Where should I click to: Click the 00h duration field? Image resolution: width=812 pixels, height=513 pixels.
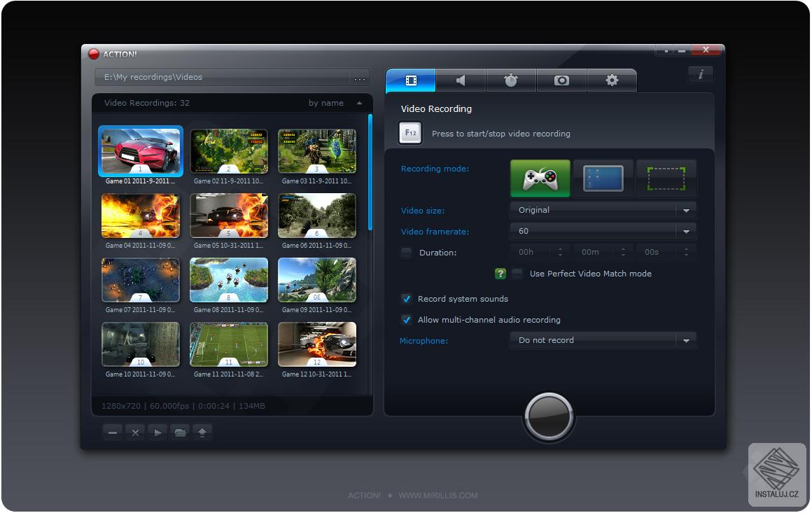(532, 252)
